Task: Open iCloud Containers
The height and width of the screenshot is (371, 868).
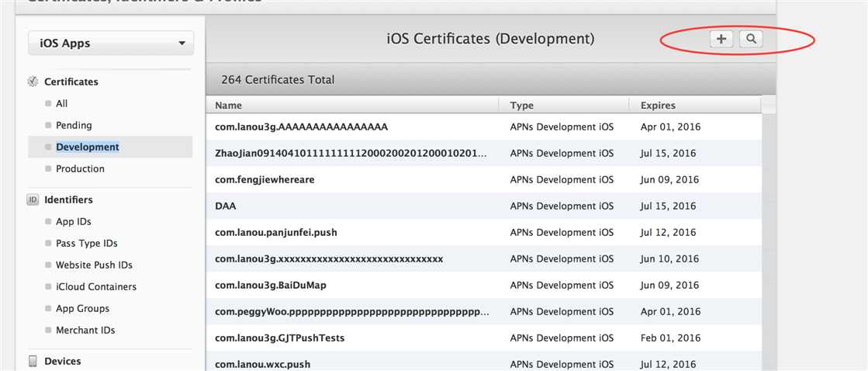Action: click(x=96, y=286)
